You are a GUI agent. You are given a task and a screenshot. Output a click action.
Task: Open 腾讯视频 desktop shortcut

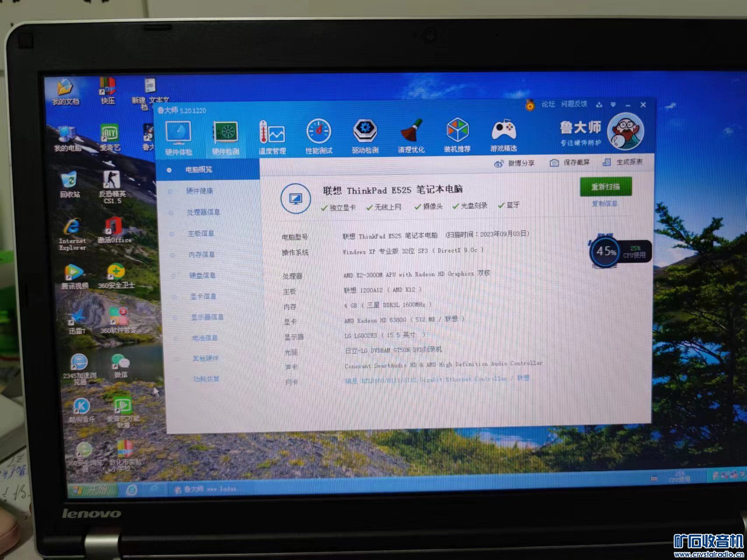pyautogui.click(x=75, y=276)
